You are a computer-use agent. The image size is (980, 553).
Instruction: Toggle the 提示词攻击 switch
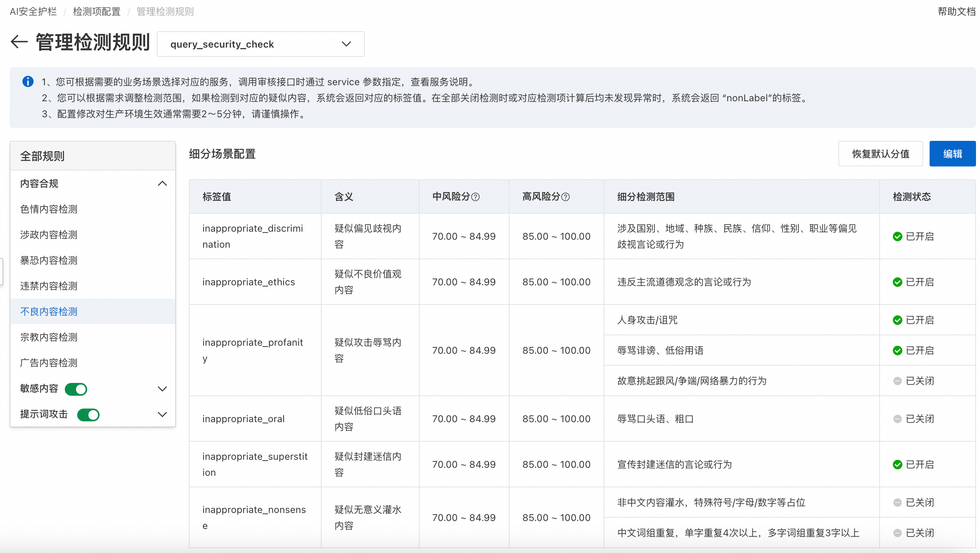pyautogui.click(x=88, y=415)
